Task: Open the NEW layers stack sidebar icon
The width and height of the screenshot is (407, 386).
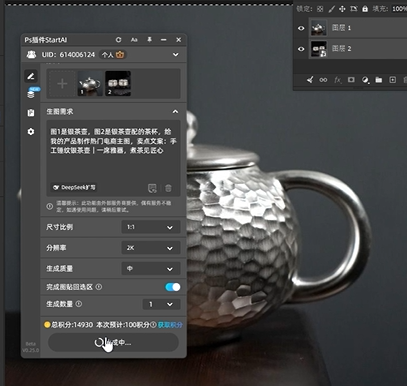Action: click(x=31, y=95)
